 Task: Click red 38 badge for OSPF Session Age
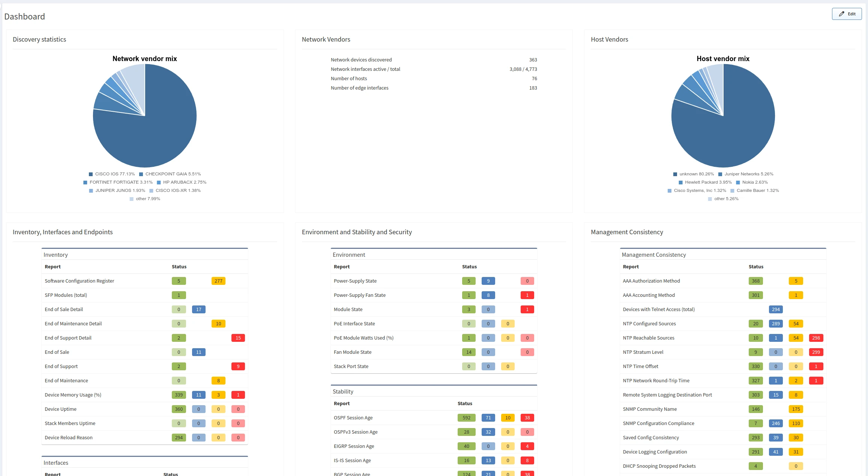(527, 418)
